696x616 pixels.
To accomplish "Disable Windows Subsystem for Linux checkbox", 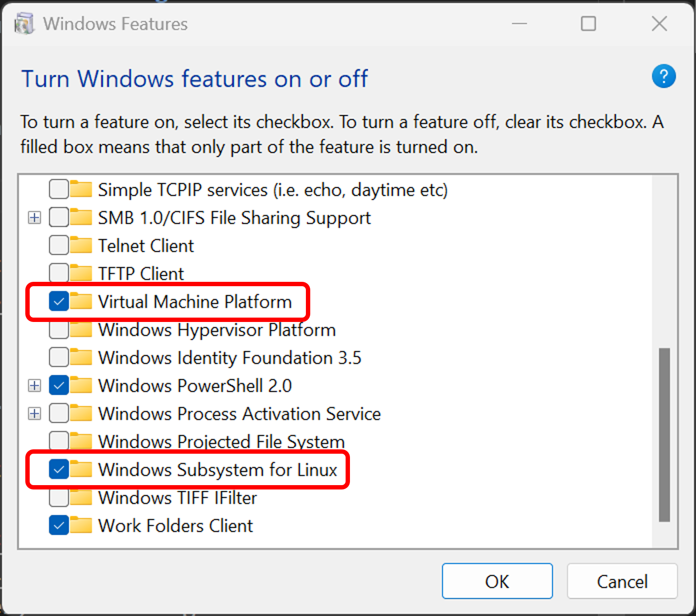I will click(x=59, y=469).
